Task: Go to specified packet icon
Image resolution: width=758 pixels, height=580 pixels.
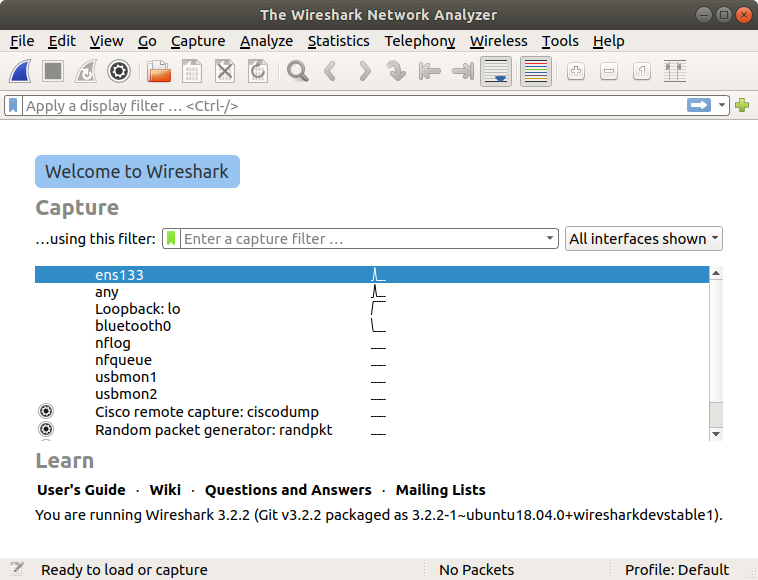Action: (396, 72)
